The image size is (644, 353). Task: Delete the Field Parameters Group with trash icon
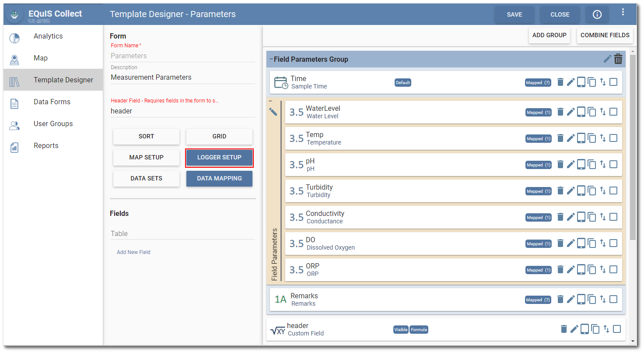618,59
